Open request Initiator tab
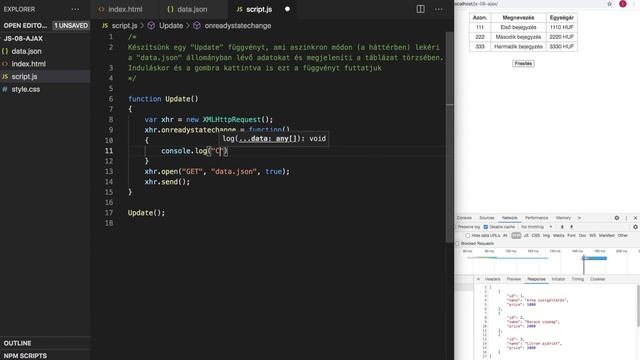 [558, 279]
